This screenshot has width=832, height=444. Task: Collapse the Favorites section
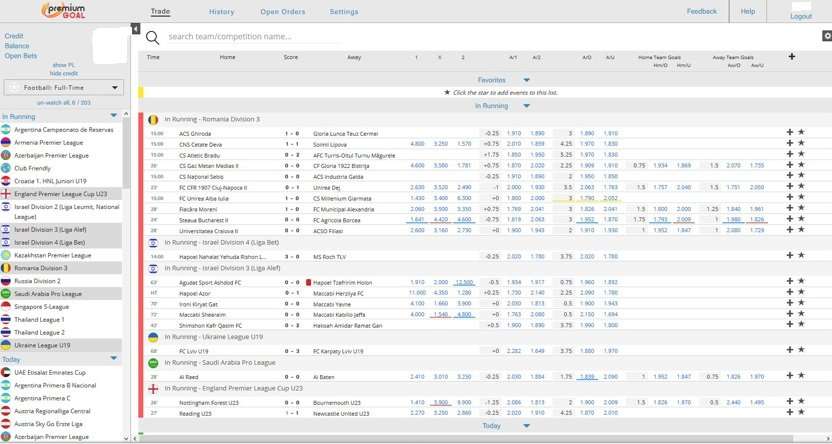(526, 80)
